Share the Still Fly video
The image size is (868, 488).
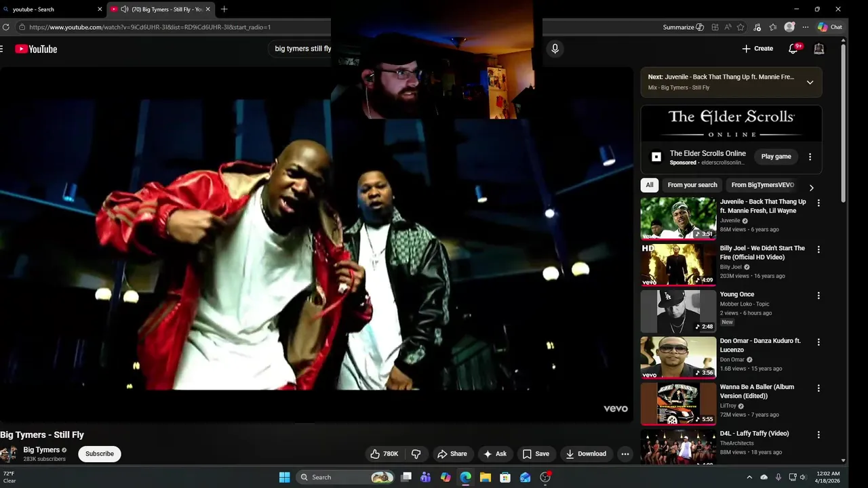tap(452, 454)
